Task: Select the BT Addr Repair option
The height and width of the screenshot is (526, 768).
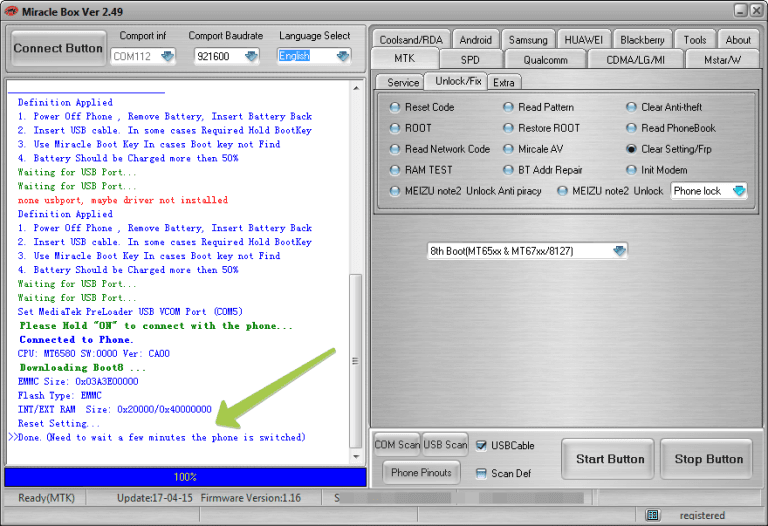Action: pyautogui.click(x=508, y=170)
